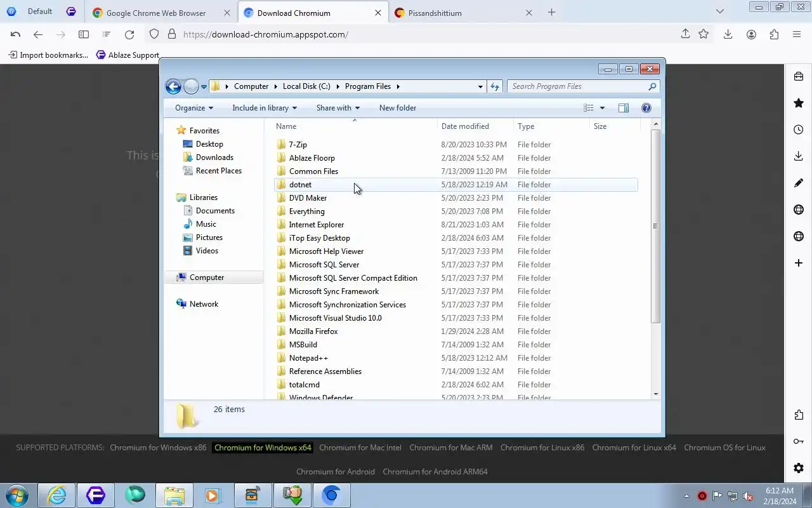The height and width of the screenshot is (508, 812).
Task: Open the shield tracking protection icon
Action: coord(154,34)
